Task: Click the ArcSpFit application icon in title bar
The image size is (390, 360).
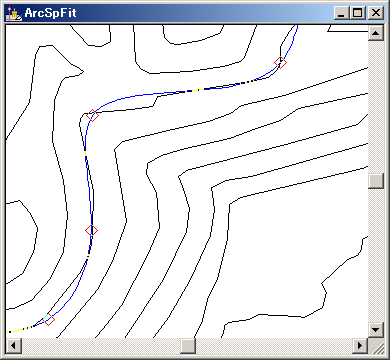Action: click(x=14, y=13)
